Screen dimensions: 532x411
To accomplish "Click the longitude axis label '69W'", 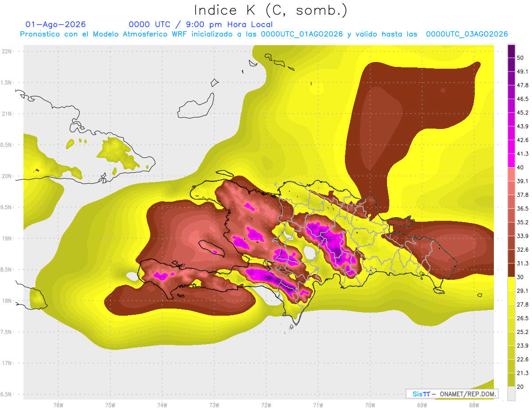I will (x=422, y=405).
